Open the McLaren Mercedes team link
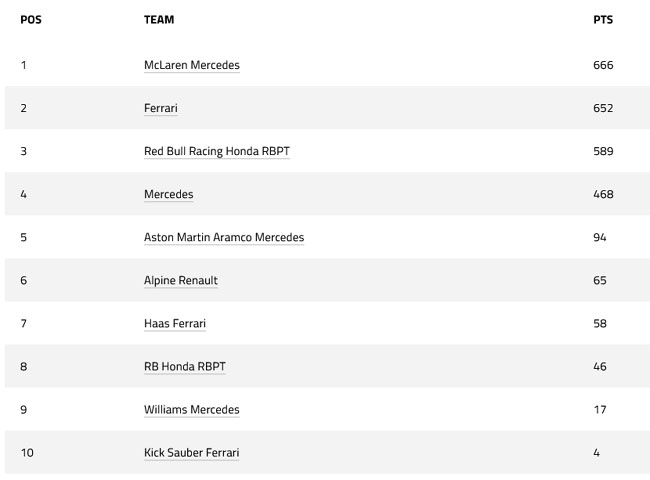 (x=192, y=65)
